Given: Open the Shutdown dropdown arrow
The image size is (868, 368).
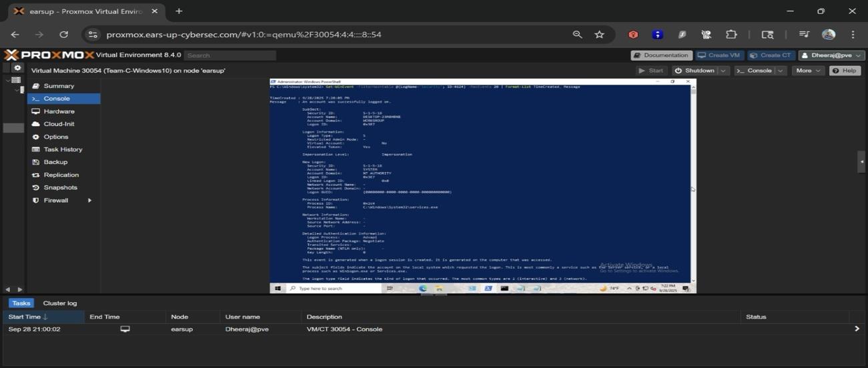Looking at the screenshot, I should pyautogui.click(x=723, y=71).
